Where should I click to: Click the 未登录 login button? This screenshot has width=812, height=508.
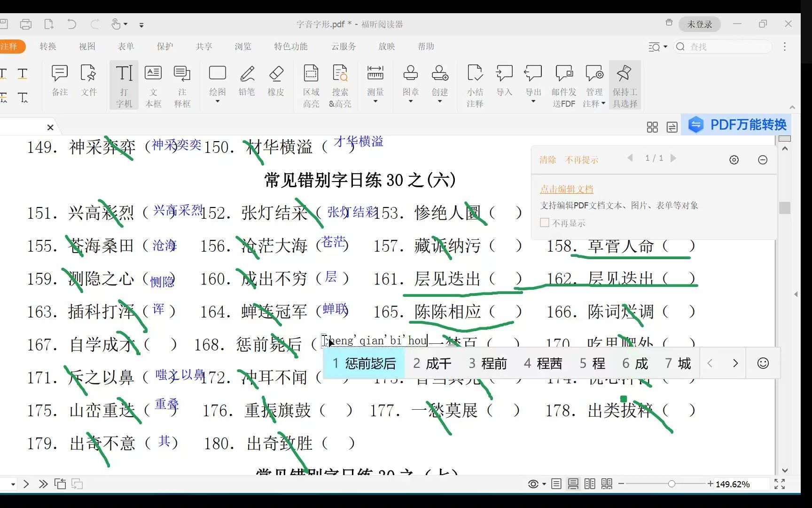tap(700, 24)
